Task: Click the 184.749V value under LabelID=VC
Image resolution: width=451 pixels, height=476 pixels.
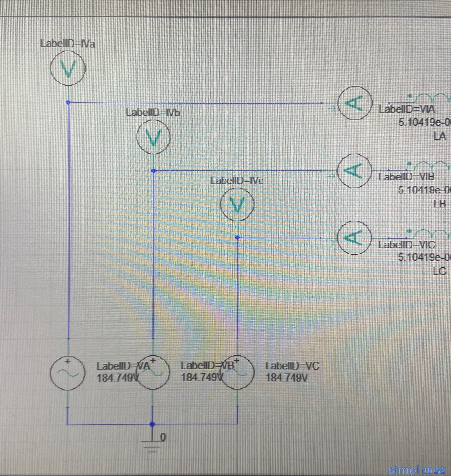Action: (x=287, y=377)
